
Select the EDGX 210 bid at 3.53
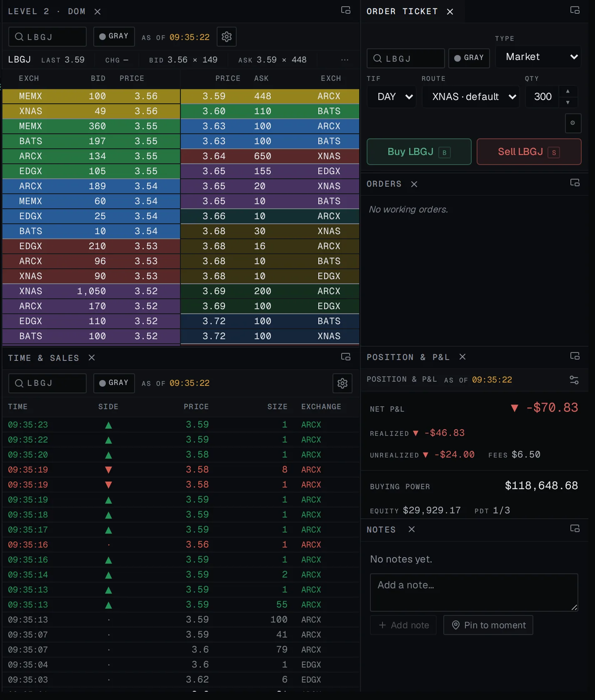click(x=91, y=246)
